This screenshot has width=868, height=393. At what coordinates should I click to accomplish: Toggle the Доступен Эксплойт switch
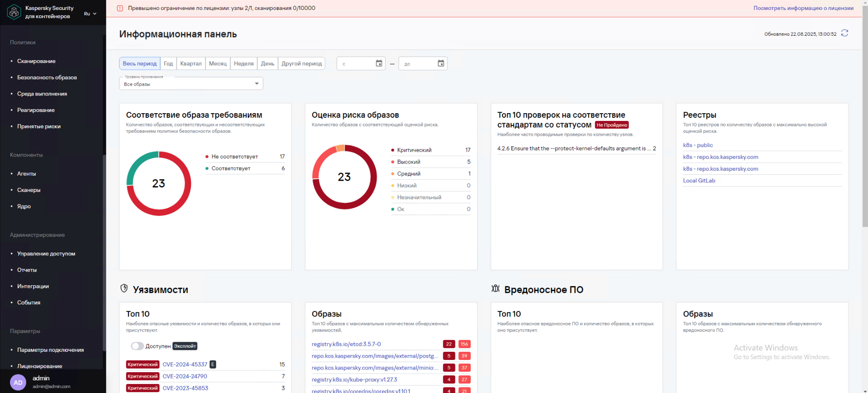(137, 346)
